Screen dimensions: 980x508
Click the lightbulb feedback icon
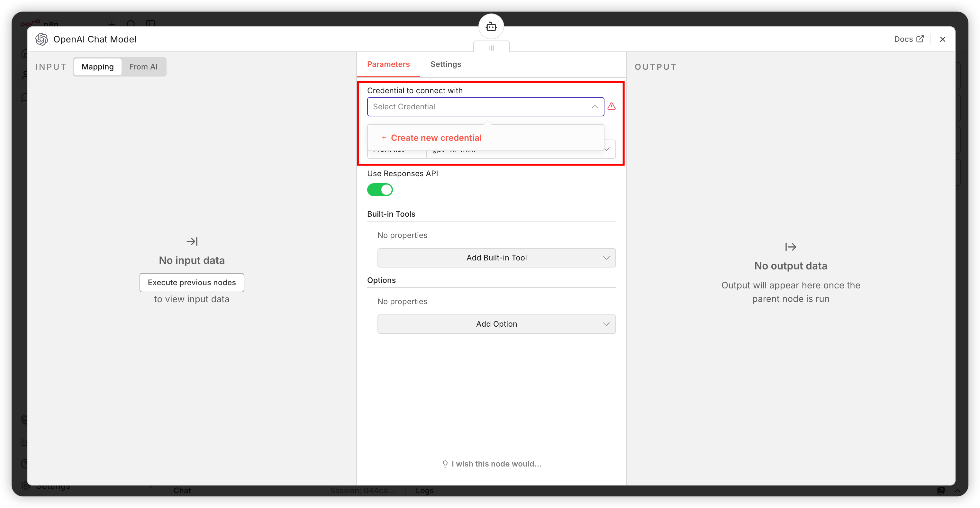(445, 464)
